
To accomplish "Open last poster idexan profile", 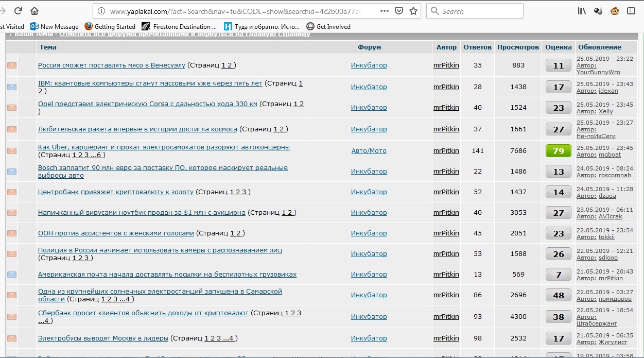I will click(608, 91).
